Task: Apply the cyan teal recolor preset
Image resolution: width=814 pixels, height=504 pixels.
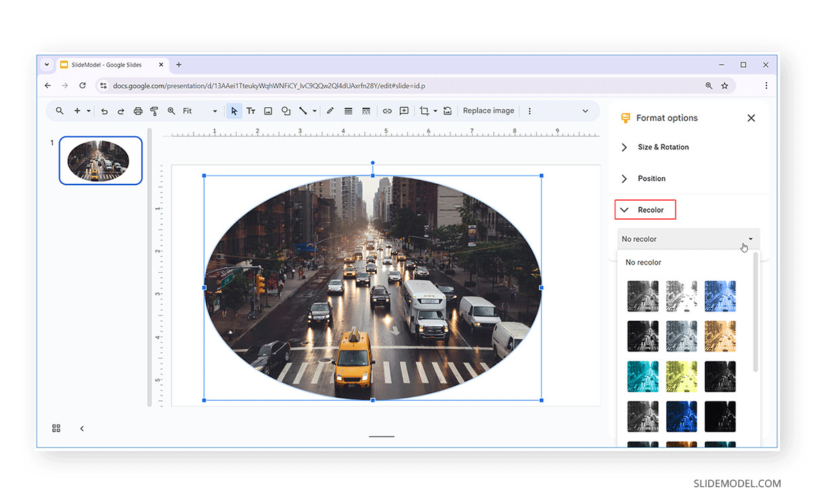Action: tap(643, 376)
